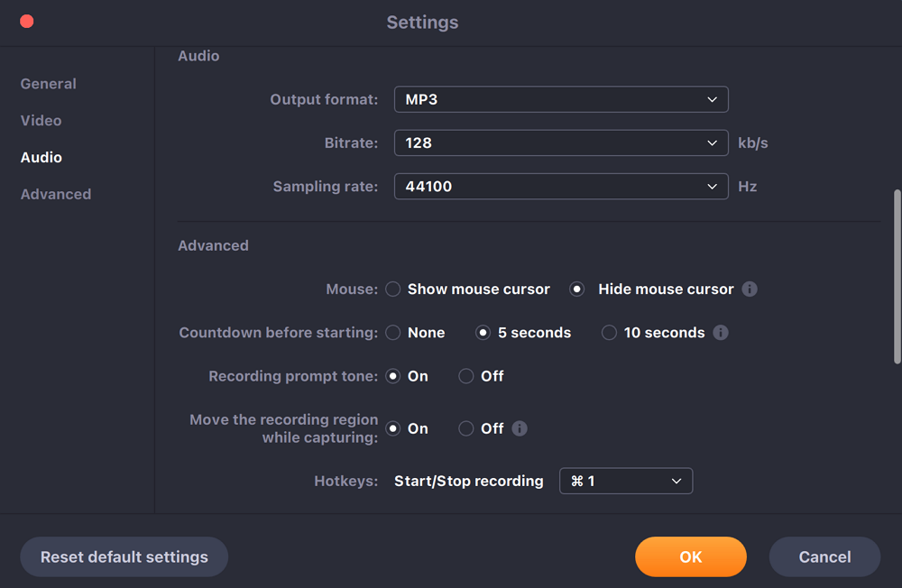Go to the Video settings tab
Viewport: 902px width, 588px height.
(x=41, y=121)
